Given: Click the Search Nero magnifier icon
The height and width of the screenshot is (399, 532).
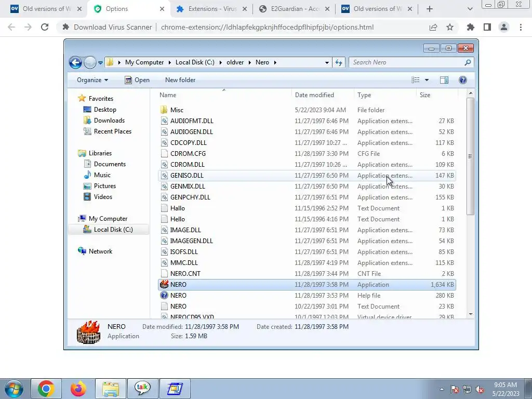Looking at the screenshot, I should (468, 62).
